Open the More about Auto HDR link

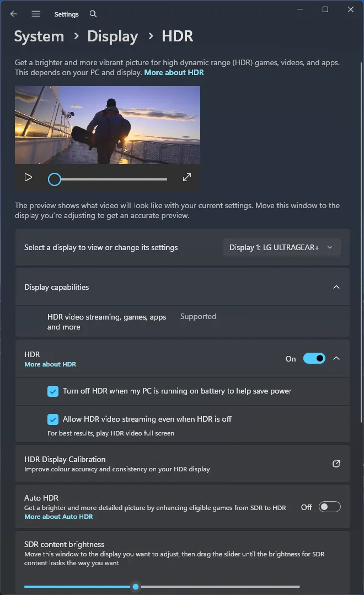tap(58, 517)
